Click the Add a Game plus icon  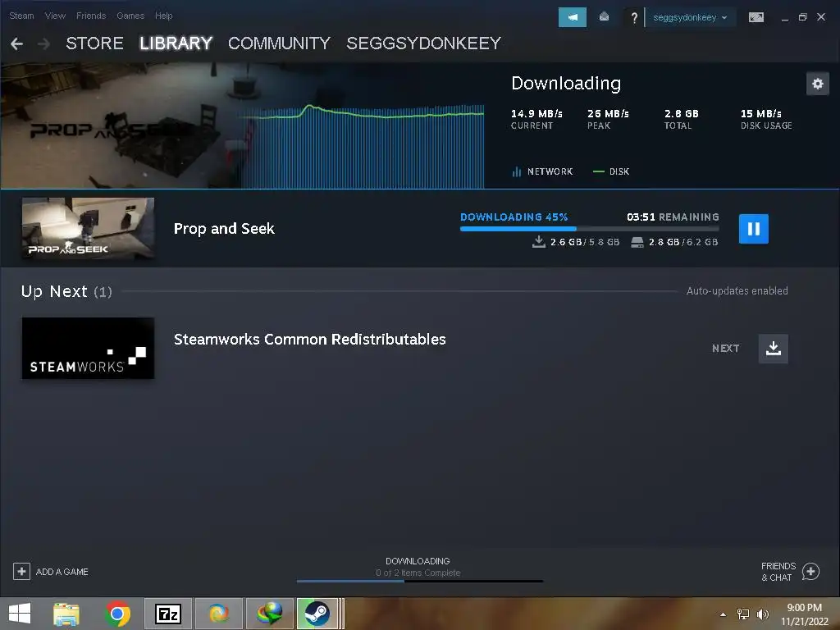(x=21, y=572)
